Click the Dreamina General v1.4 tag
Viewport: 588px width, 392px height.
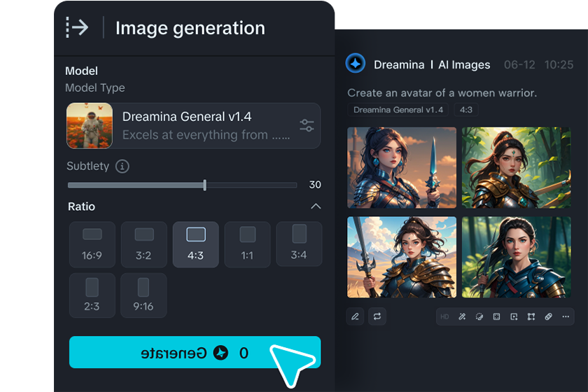pyautogui.click(x=398, y=110)
